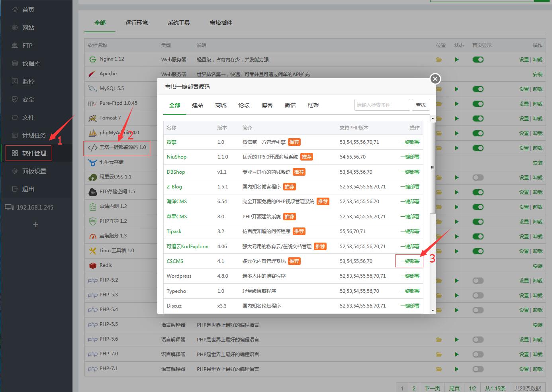Click the Apache feather icon
This screenshot has height=392, width=552.
(x=93, y=74)
